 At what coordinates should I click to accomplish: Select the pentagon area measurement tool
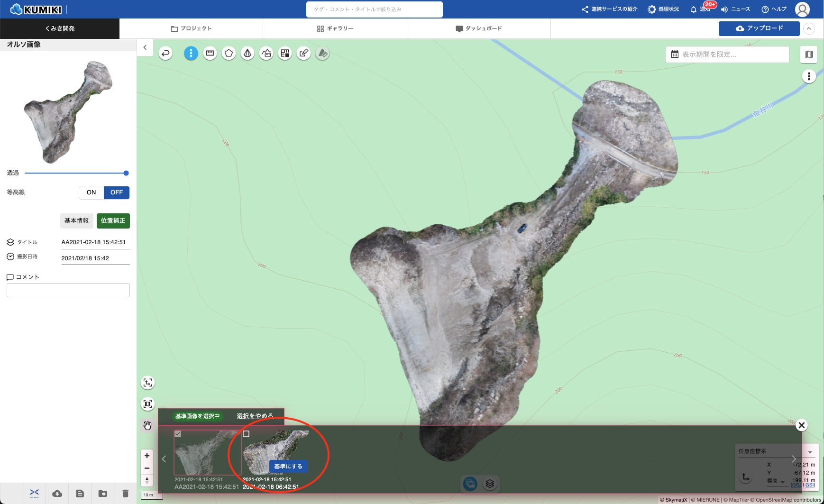point(229,54)
